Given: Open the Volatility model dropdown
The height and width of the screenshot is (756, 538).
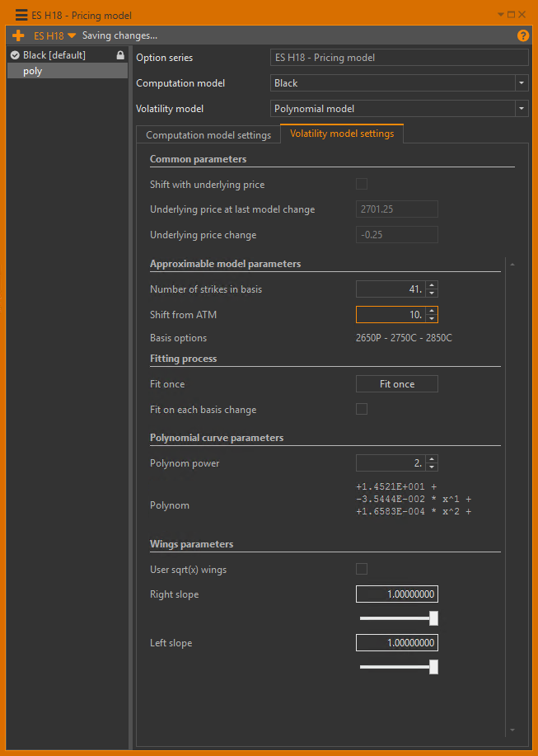Looking at the screenshot, I should (x=522, y=109).
